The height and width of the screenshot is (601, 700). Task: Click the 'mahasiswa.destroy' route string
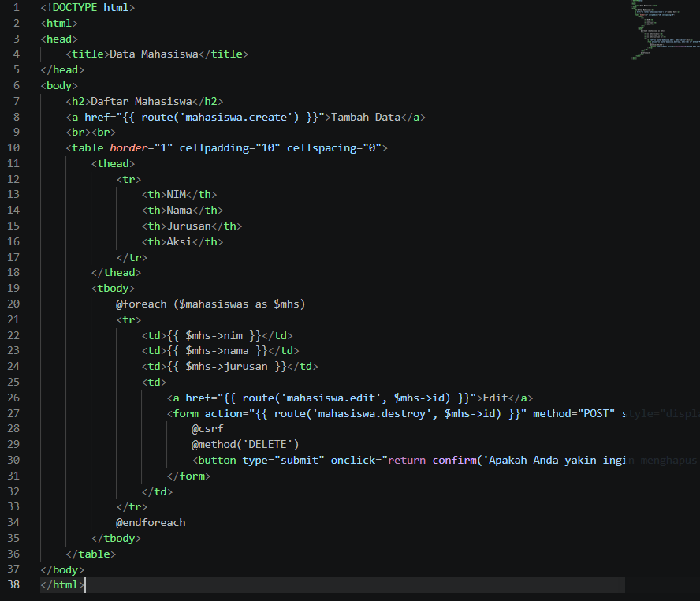(x=371, y=413)
